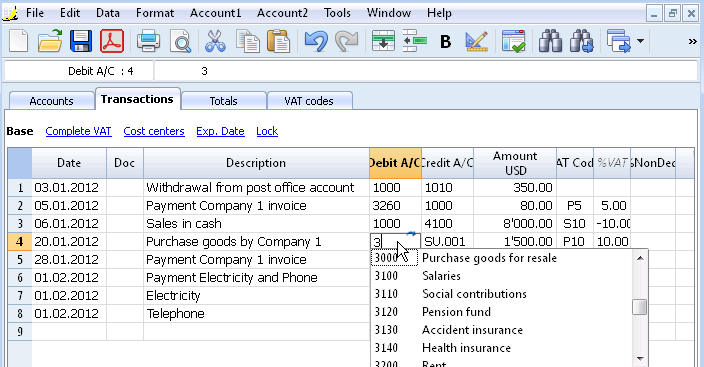The height and width of the screenshot is (367, 704).
Task: Choose 3140 Health insurance from list
Action: click(x=502, y=348)
